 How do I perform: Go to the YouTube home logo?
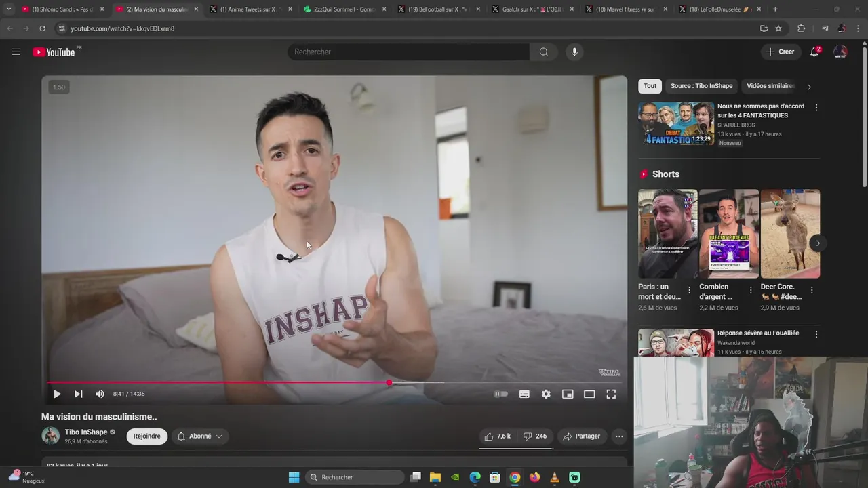[x=54, y=52]
